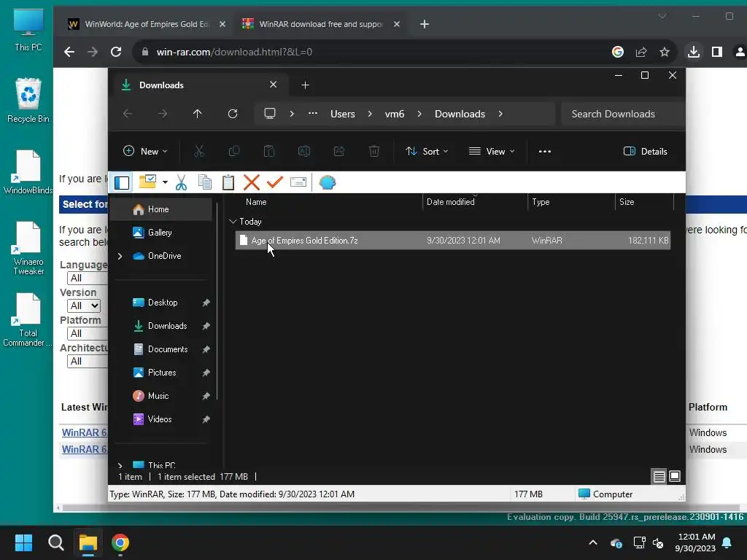Click File Explorer taskbar icon
Screen dimensions: 747x560
click(88, 542)
